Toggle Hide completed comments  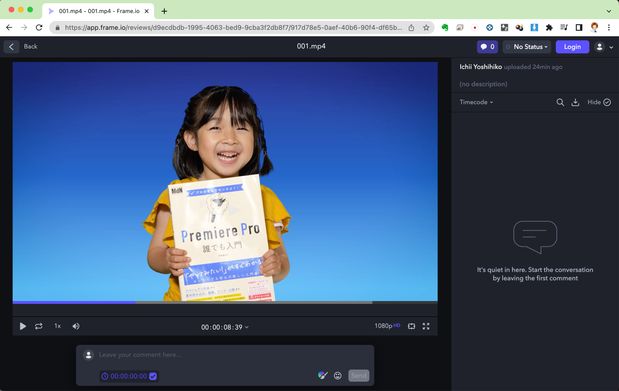(x=599, y=102)
